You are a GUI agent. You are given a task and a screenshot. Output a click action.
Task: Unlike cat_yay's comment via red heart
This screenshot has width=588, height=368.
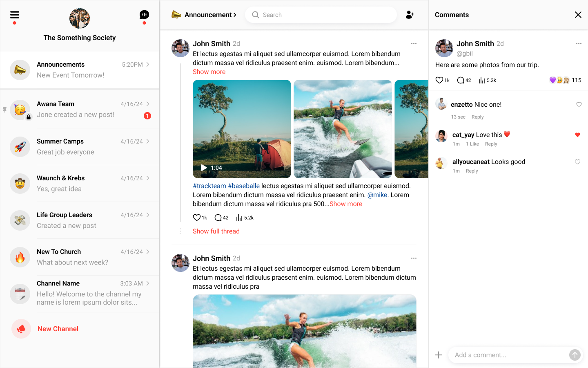click(x=577, y=135)
